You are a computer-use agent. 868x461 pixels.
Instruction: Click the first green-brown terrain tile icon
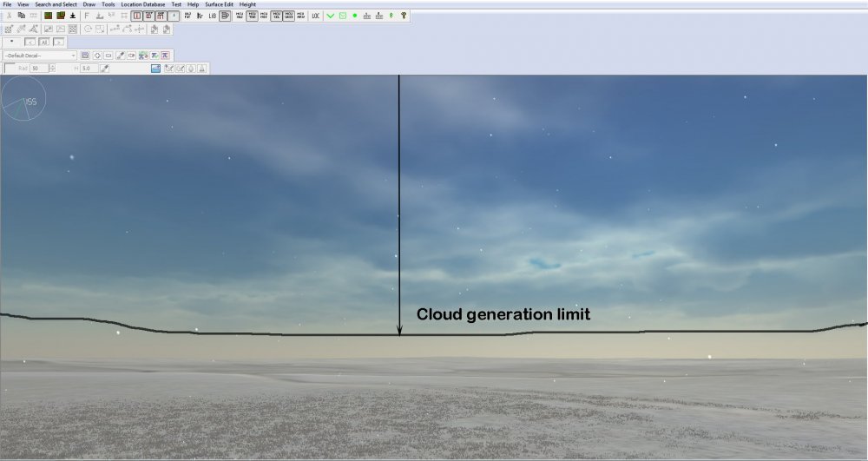click(x=48, y=16)
